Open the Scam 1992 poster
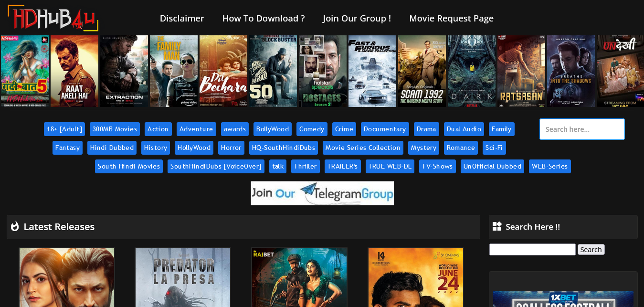The height and width of the screenshot is (307, 644). (422, 71)
